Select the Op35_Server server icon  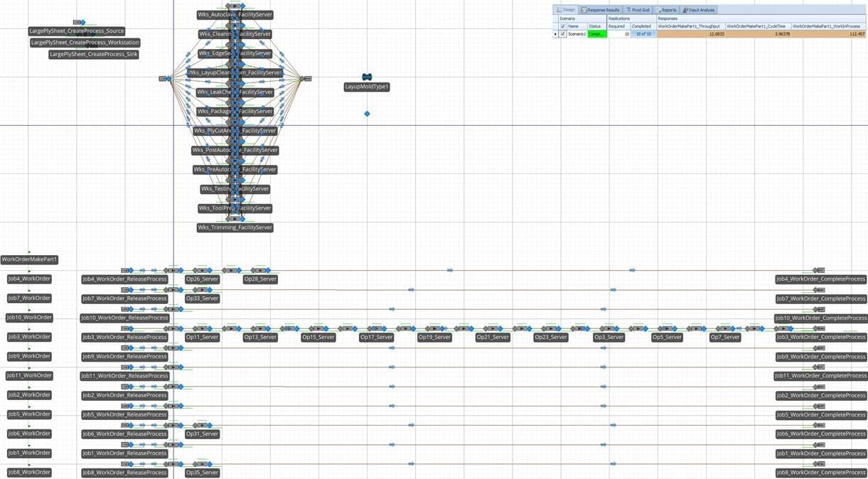pos(202,464)
